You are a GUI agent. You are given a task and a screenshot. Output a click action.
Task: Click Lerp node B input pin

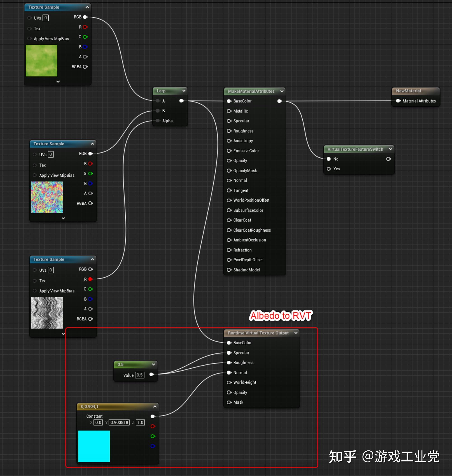pos(158,111)
